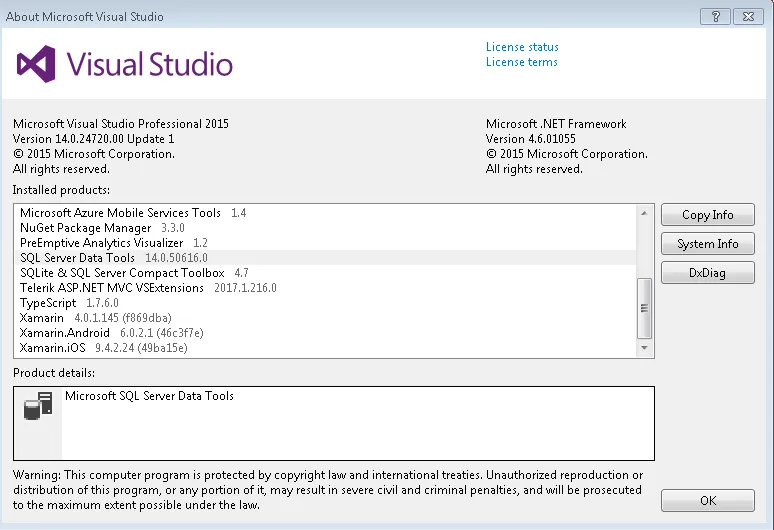
Task: Click the Copy Info button
Action: (x=707, y=215)
